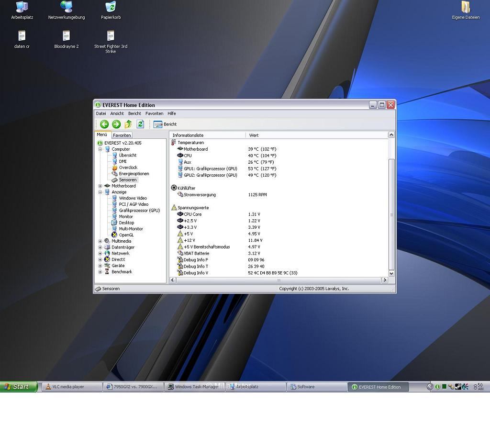Refresh sensor data with the Refresh icon

click(x=140, y=124)
